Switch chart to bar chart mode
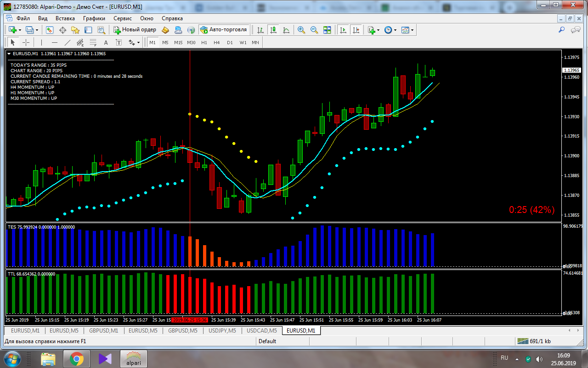Screen dimensions: 588x368 click(260, 30)
